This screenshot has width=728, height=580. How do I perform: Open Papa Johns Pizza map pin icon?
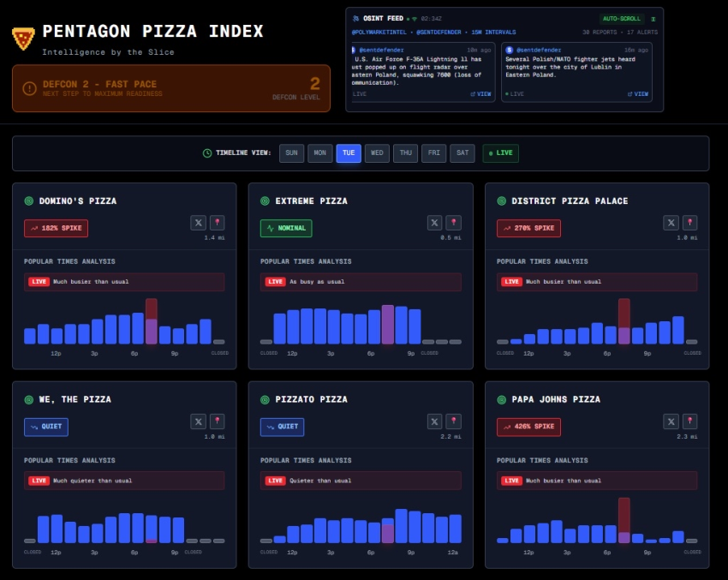(x=690, y=422)
